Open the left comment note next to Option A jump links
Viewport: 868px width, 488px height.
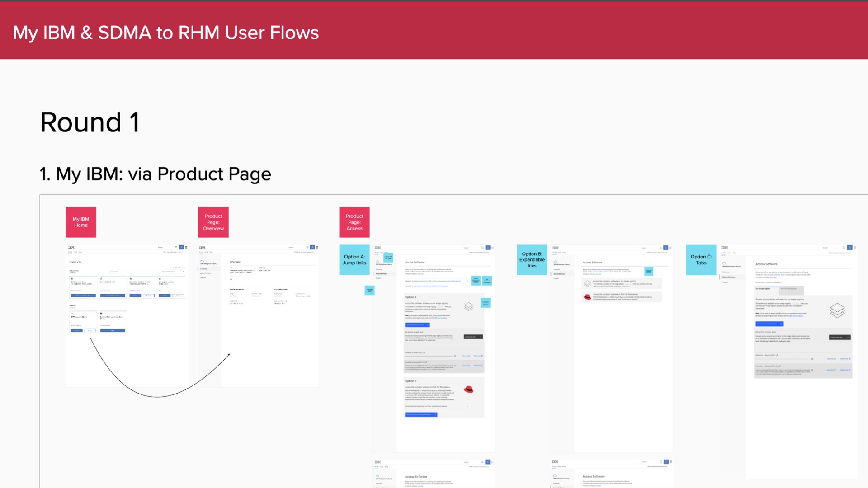(x=476, y=281)
